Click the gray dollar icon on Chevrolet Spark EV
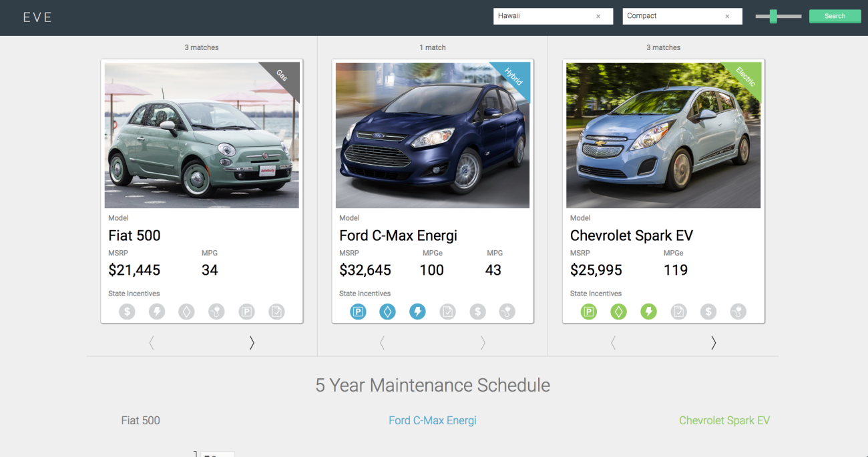 [x=708, y=312]
